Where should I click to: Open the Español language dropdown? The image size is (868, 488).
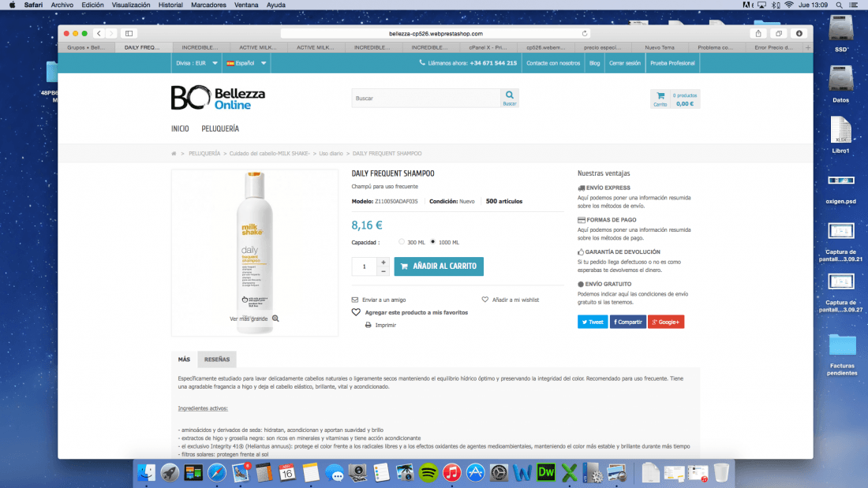pos(246,63)
